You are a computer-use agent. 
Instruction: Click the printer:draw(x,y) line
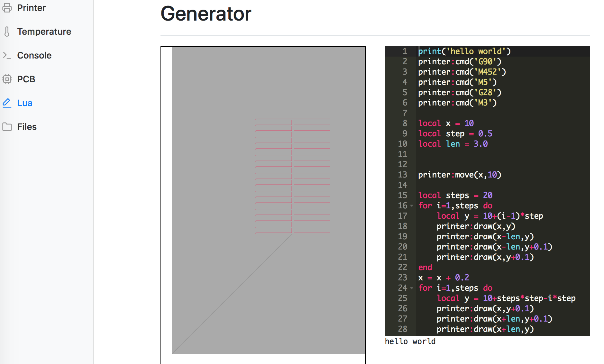pos(476,226)
